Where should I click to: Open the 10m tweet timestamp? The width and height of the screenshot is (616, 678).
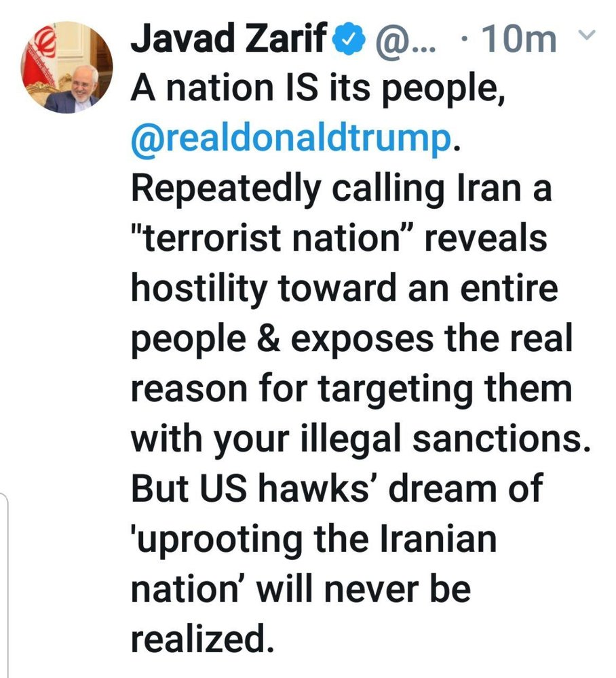click(x=519, y=39)
